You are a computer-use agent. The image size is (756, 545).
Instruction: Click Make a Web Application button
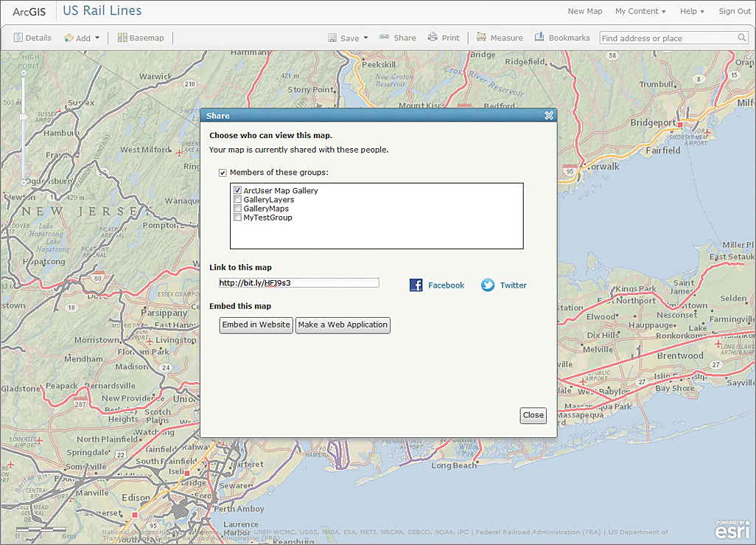[x=343, y=325]
